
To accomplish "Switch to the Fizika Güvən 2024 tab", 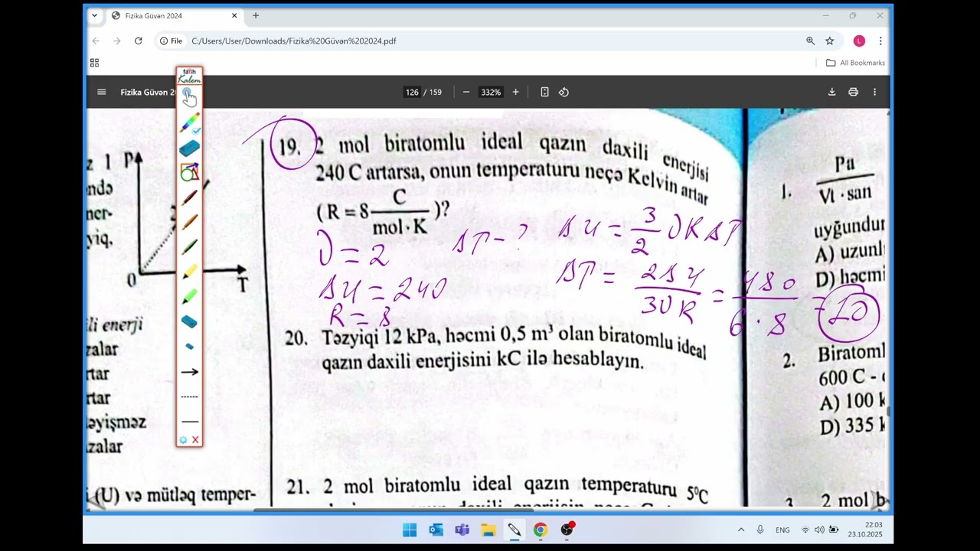I will pos(174,15).
